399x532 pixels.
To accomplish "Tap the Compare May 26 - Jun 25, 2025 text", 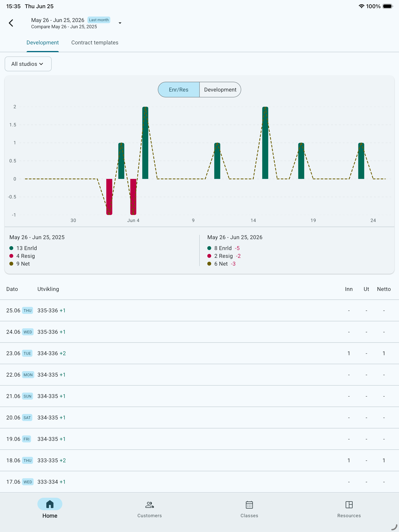I will [x=64, y=27].
